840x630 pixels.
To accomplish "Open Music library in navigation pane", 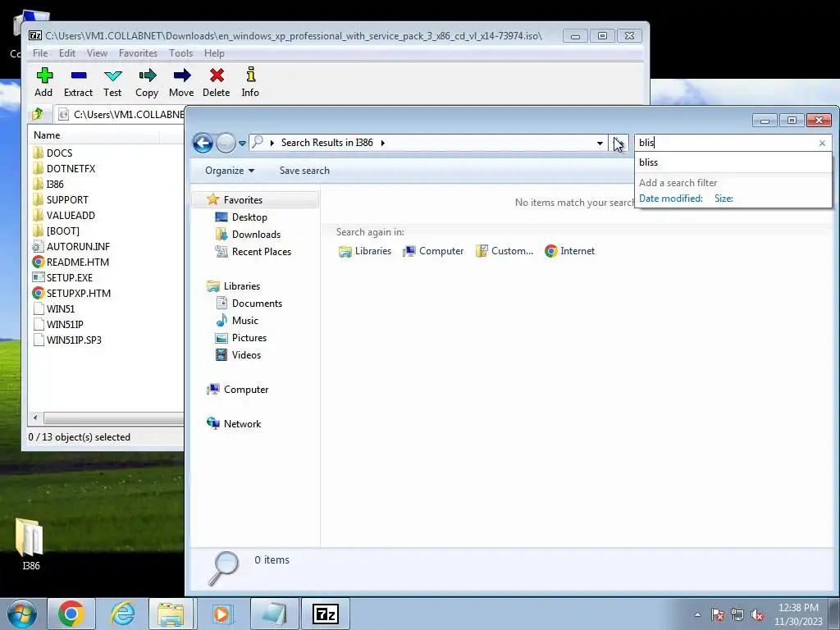I will (x=237, y=321).
